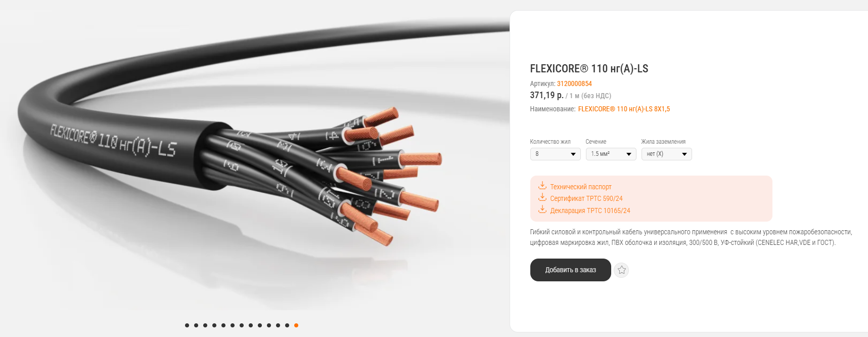Open the Жила заземления dropdown
The height and width of the screenshot is (337, 868).
click(666, 154)
